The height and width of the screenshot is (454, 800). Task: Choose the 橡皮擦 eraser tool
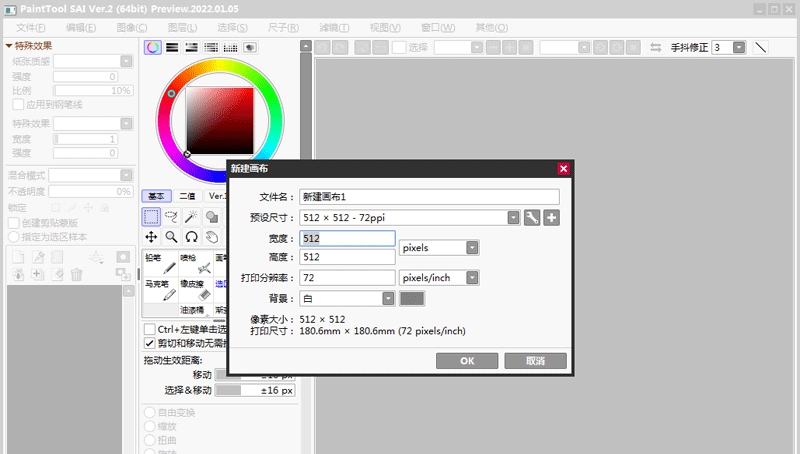tap(195, 290)
